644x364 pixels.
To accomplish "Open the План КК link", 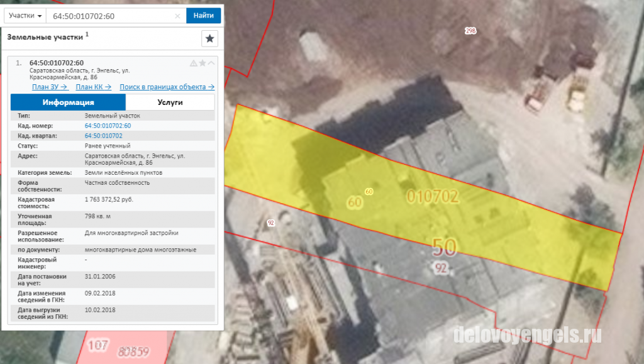I will click(x=94, y=87).
